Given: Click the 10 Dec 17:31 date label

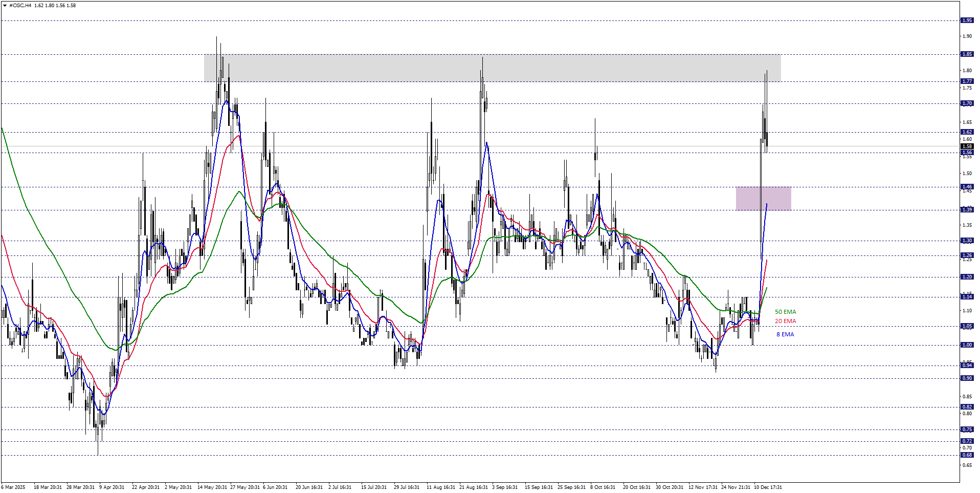Looking at the screenshot, I should coord(768,487).
